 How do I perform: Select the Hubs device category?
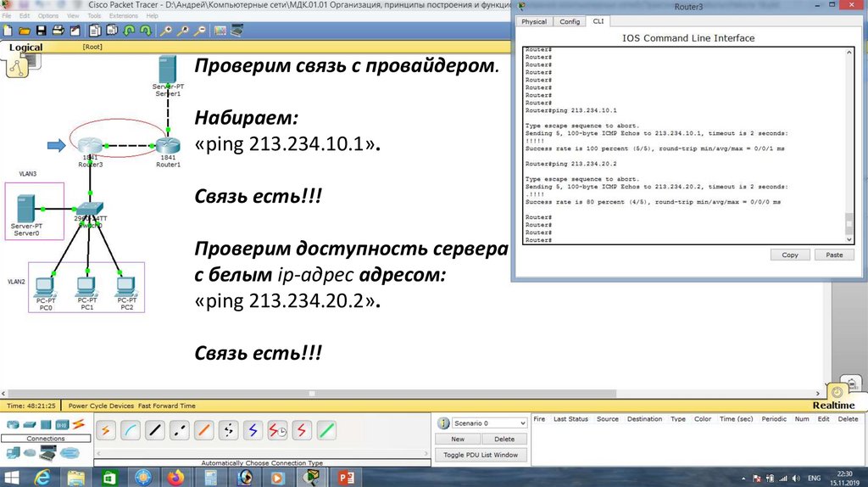(x=46, y=425)
